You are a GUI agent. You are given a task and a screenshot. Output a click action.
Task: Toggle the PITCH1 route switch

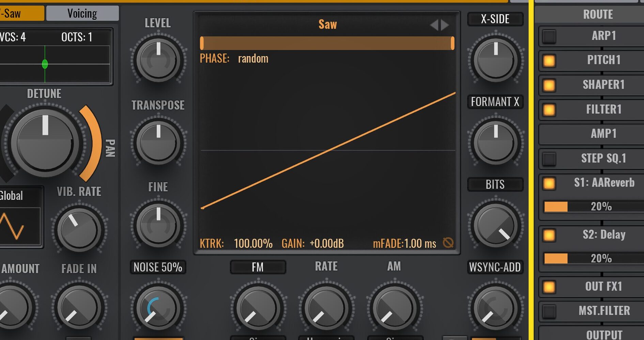click(549, 61)
